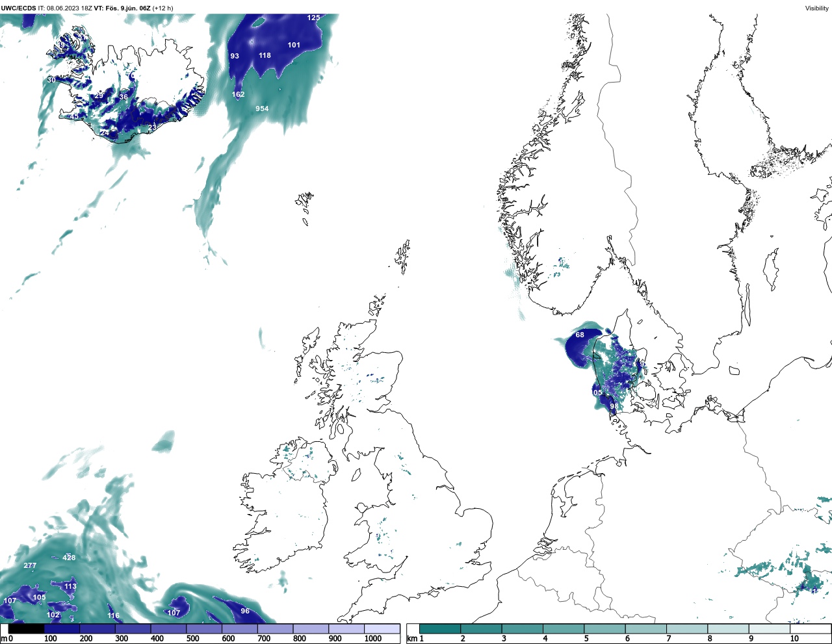Click the 'km' unit label in the legend
This screenshot has width=832, height=644.
[x=411, y=639]
